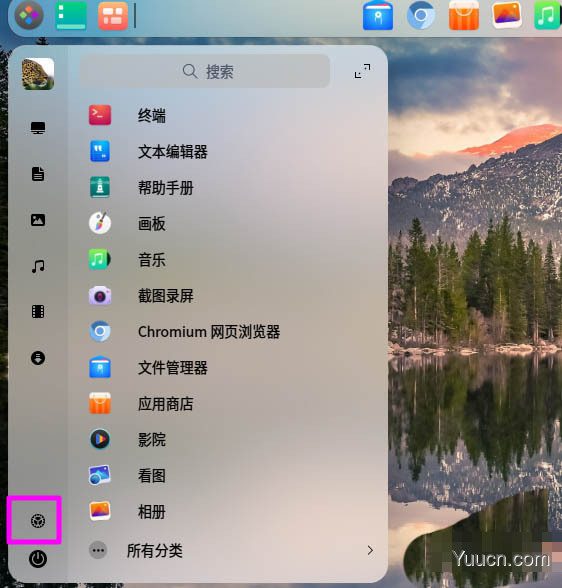Open App Store from the dock
The width and height of the screenshot is (562, 588).
[x=464, y=15]
